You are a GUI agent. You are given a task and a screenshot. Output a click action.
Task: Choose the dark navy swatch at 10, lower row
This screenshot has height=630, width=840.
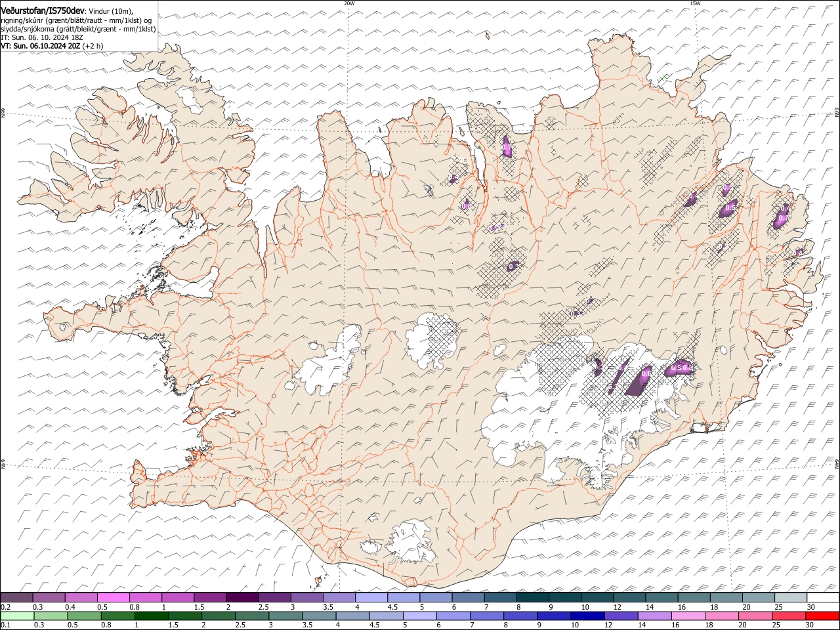coord(587,616)
